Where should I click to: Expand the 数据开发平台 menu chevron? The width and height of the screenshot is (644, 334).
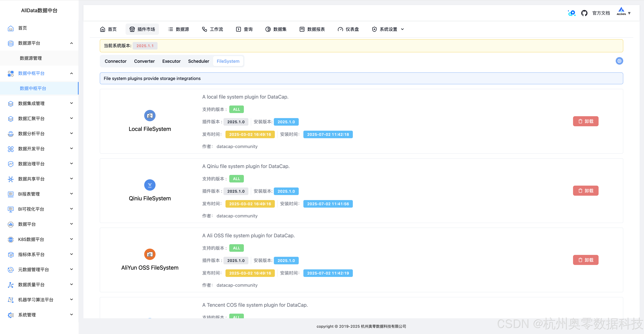pos(71,148)
